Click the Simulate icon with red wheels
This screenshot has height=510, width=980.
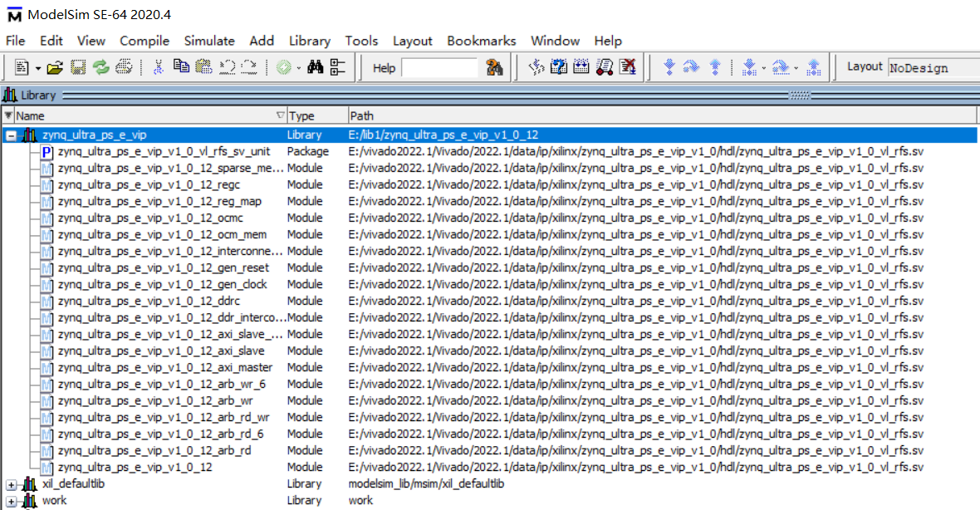tap(605, 67)
